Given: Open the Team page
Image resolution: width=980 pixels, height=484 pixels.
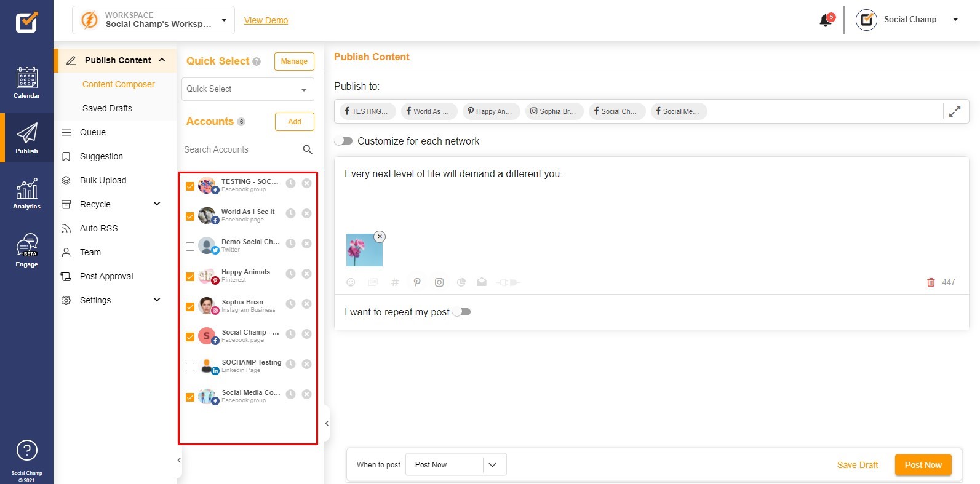Looking at the screenshot, I should point(90,252).
